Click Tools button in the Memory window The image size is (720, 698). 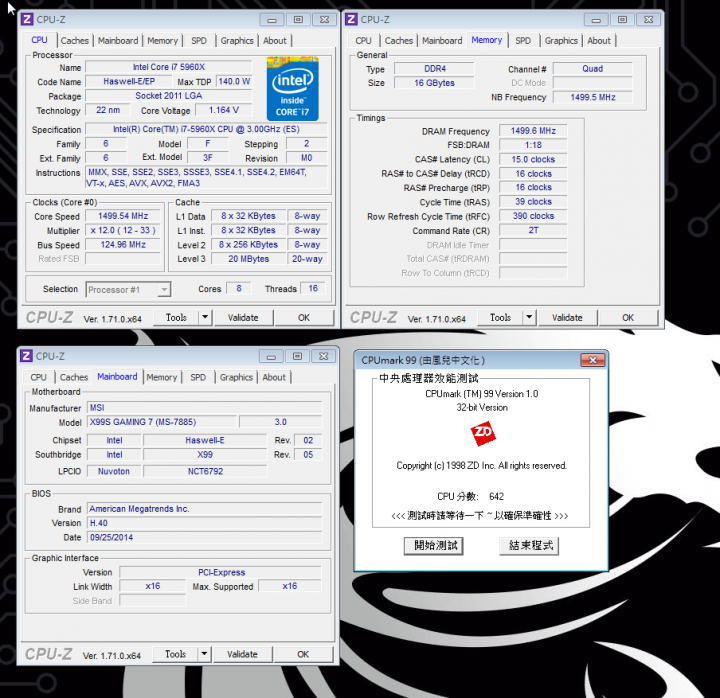[x=501, y=317]
